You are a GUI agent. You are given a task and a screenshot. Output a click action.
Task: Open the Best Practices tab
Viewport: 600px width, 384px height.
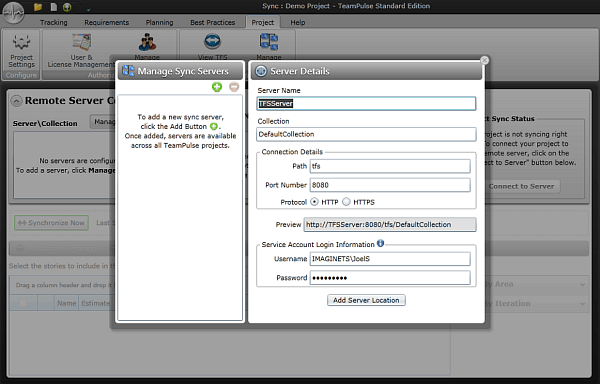click(213, 23)
